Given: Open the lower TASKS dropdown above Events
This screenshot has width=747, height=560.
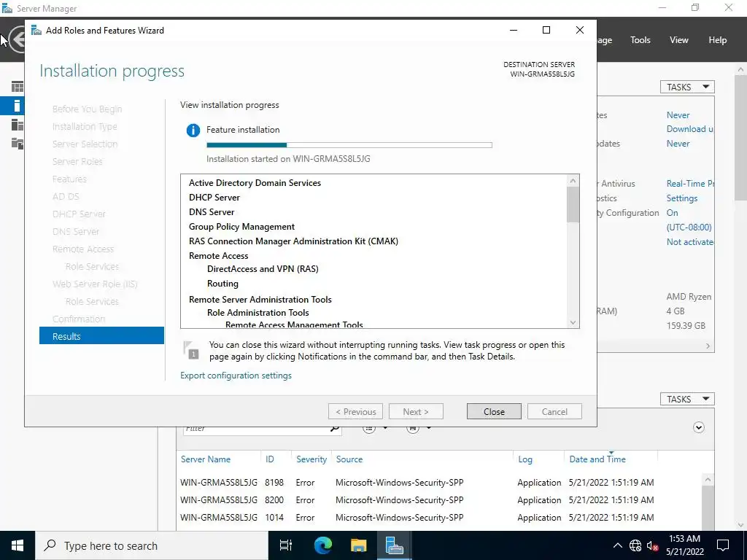Looking at the screenshot, I should (687, 399).
